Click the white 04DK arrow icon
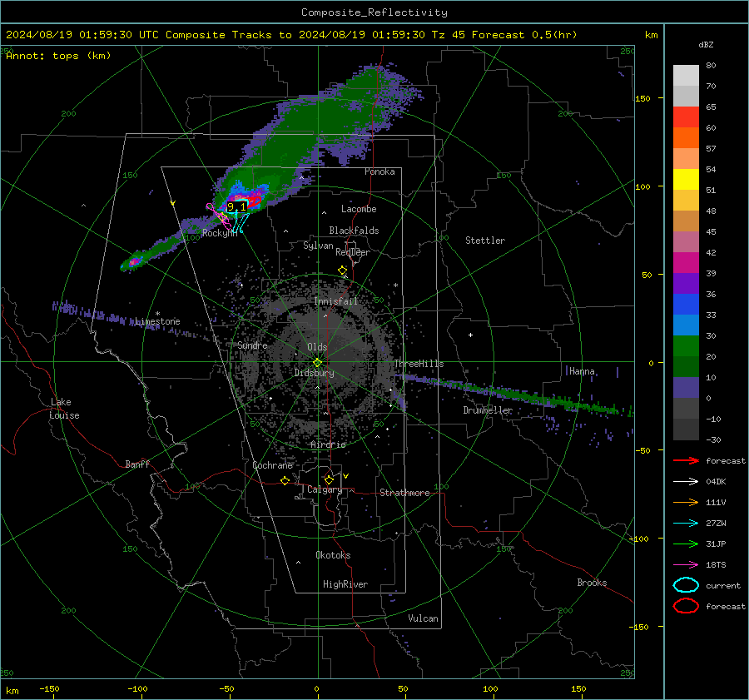The image size is (749, 700). click(686, 482)
